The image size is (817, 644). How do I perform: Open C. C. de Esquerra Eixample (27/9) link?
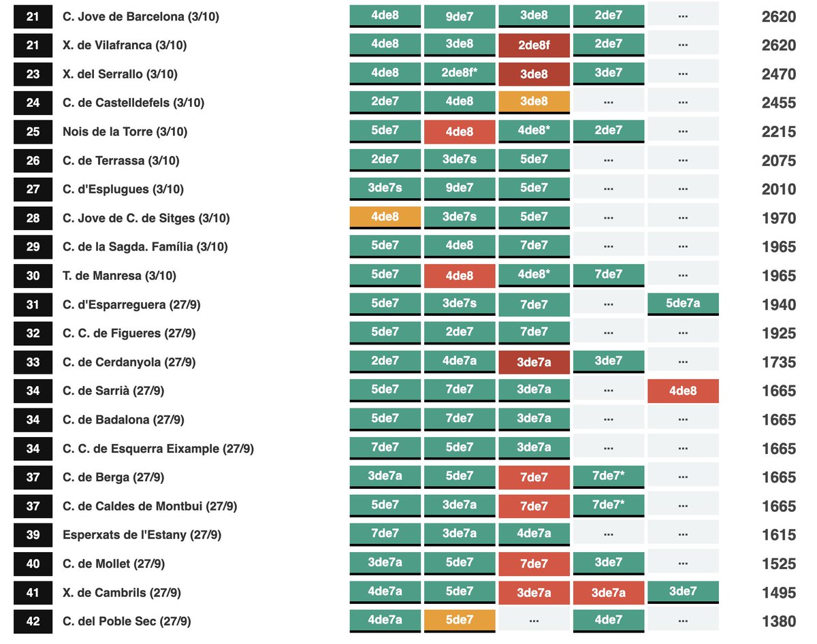pos(158,449)
